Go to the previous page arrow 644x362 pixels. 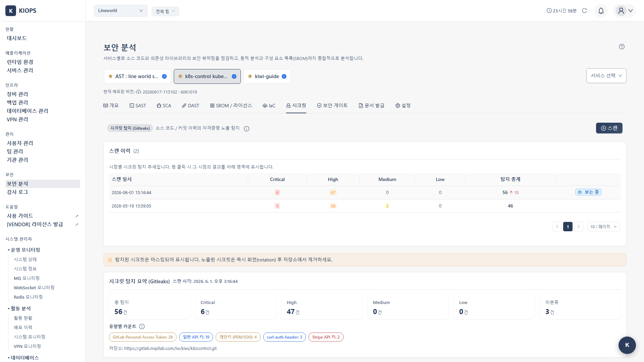(x=557, y=227)
